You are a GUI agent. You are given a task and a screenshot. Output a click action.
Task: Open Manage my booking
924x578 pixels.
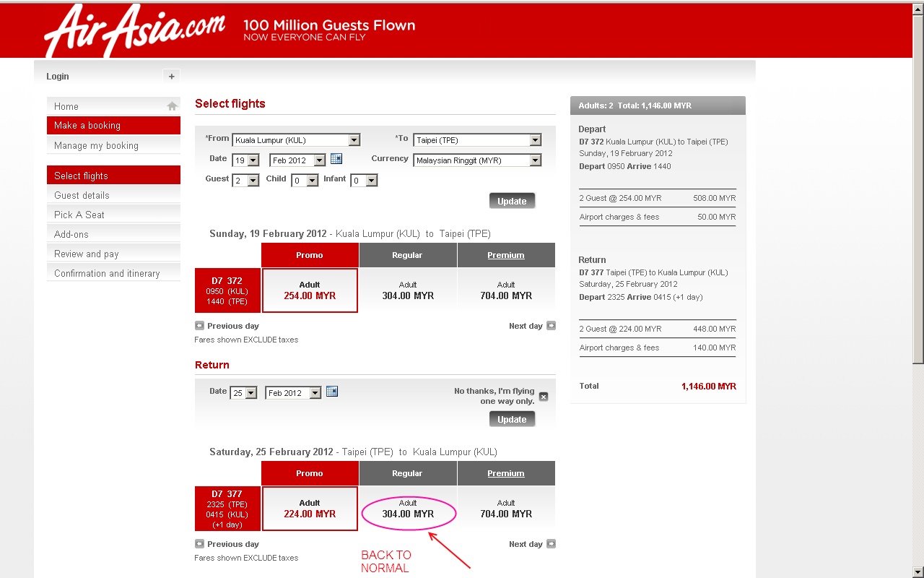pos(113,145)
